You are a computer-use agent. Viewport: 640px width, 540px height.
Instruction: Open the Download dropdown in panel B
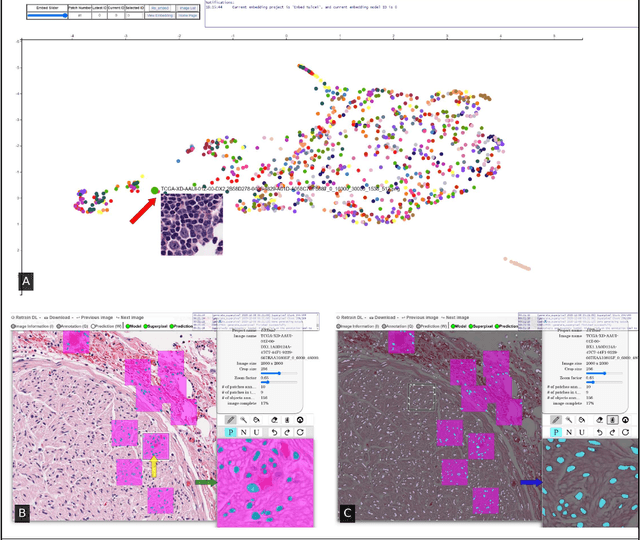point(59,318)
